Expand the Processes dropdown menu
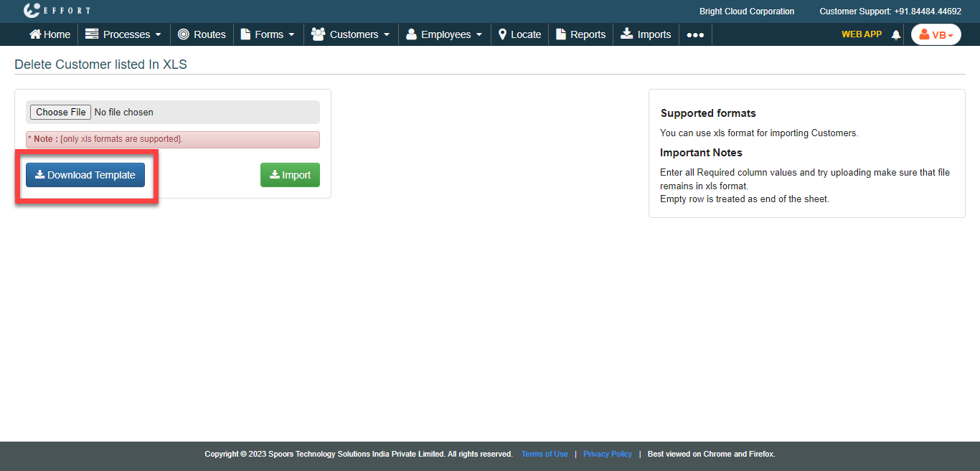Screen dimensions: 980x471 tap(123, 34)
